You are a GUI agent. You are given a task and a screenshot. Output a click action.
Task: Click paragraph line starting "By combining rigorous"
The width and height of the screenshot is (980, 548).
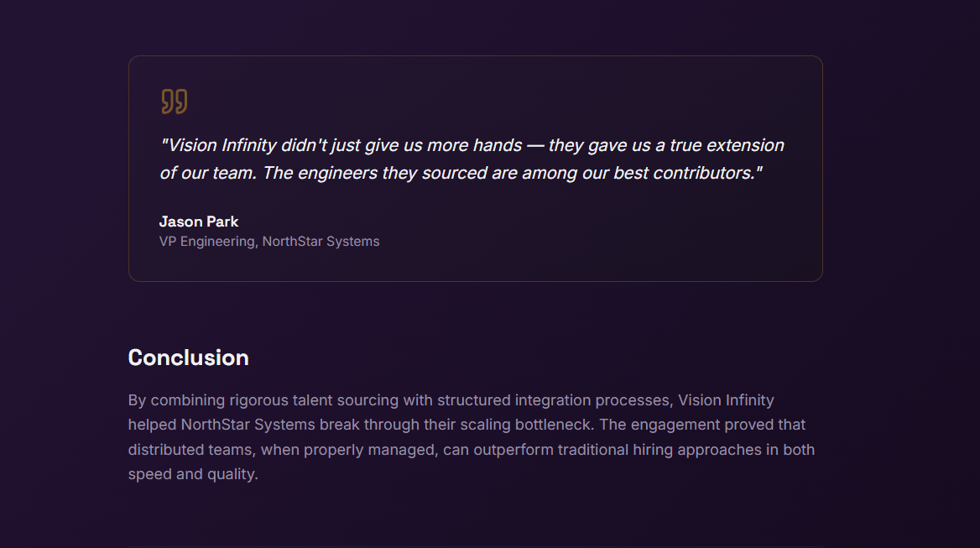click(x=451, y=400)
